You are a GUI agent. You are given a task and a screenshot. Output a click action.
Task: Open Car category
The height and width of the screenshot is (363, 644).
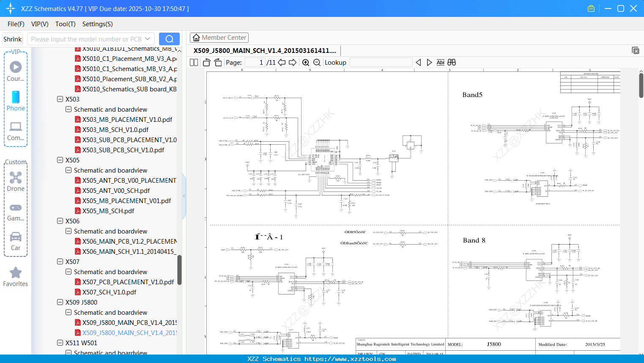16,241
